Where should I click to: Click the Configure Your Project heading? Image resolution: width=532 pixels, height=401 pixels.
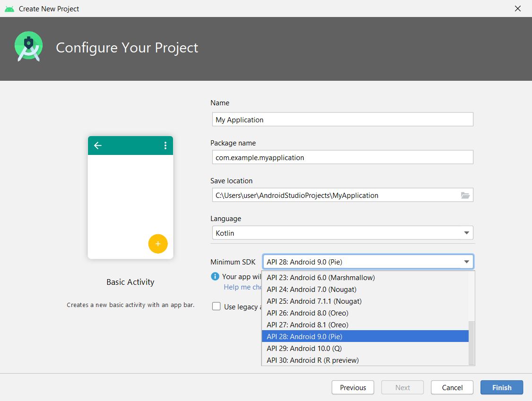tap(127, 48)
